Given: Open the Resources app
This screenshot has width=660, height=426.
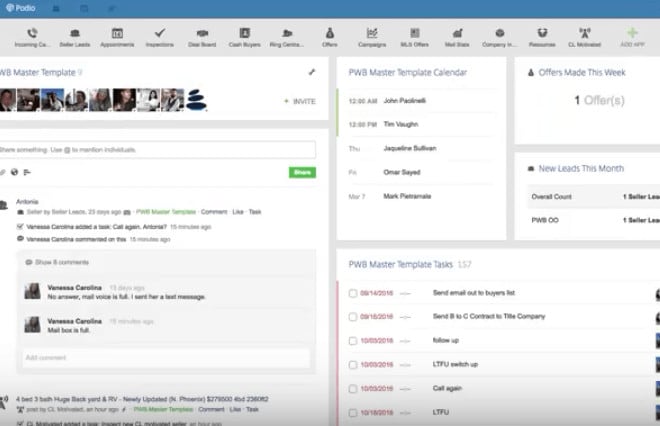Looking at the screenshot, I should [x=542, y=37].
